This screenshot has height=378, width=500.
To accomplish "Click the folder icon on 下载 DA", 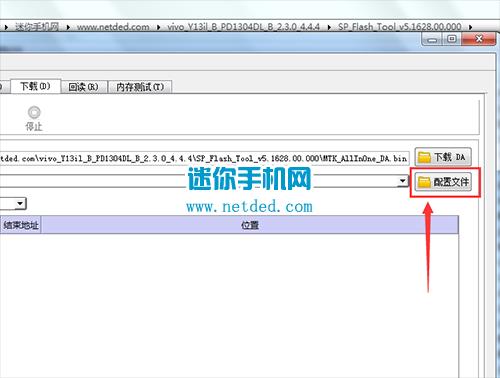I will [424, 157].
